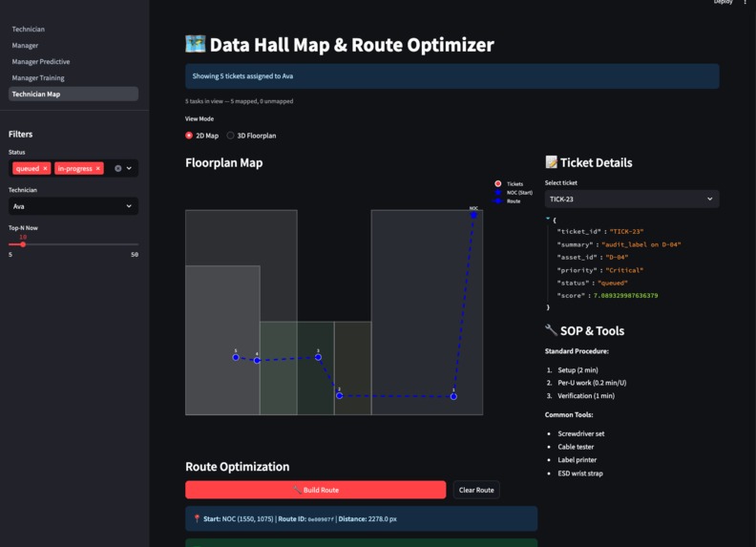Select the 3D Floorplan view mode

252,136
